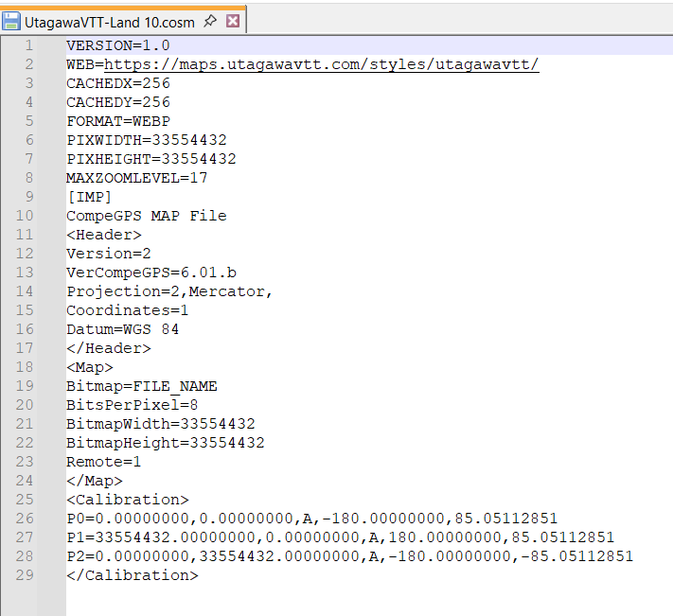The image size is (673, 616).
Task: Click the BitmapWidth=33554432 line
Action: pos(161,424)
